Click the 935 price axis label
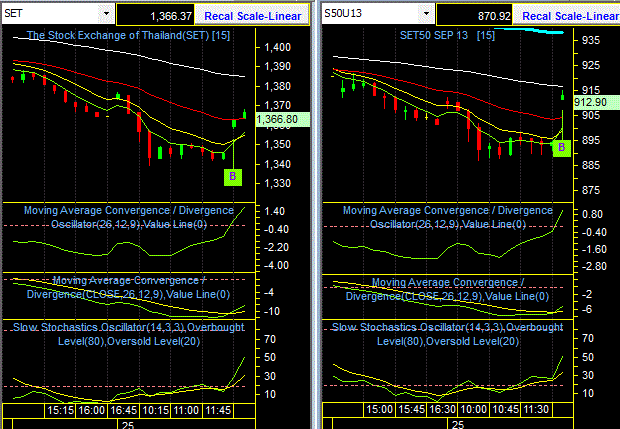 pos(591,40)
